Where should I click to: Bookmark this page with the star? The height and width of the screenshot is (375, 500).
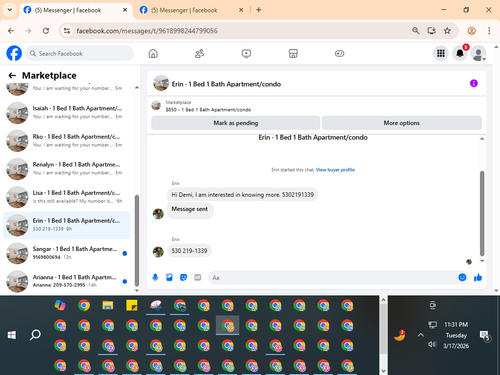(447, 31)
